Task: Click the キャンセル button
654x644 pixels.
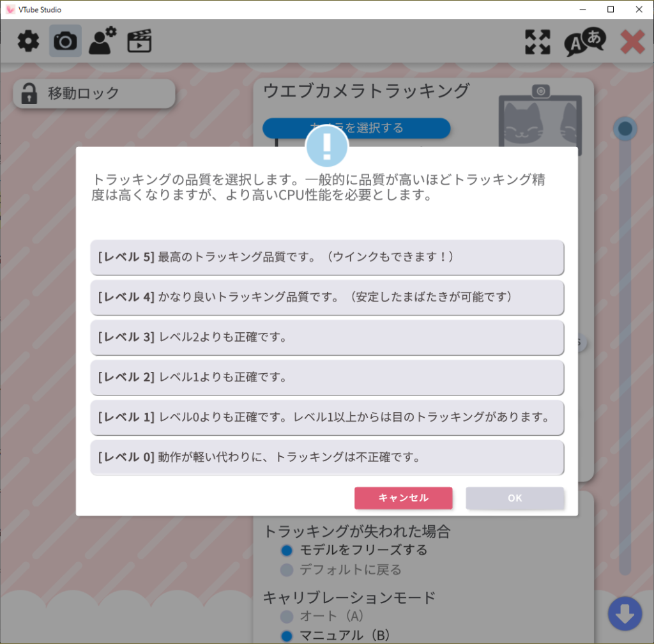Action: 404,498
